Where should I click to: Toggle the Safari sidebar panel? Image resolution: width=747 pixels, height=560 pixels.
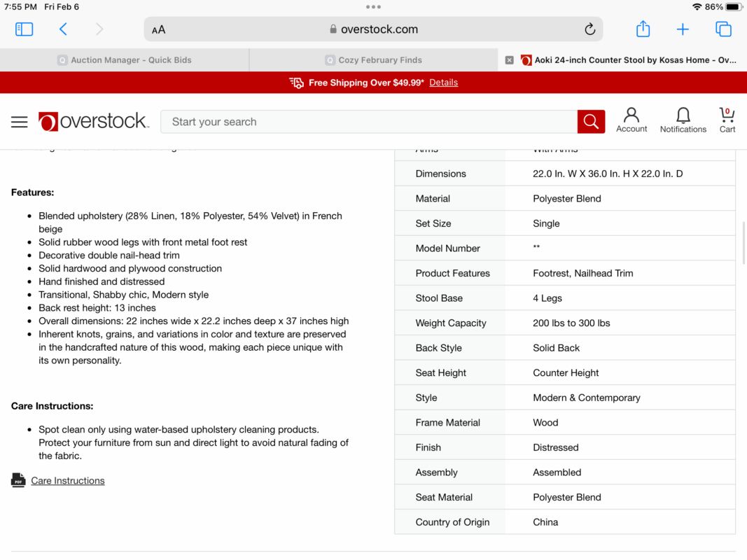24,29
